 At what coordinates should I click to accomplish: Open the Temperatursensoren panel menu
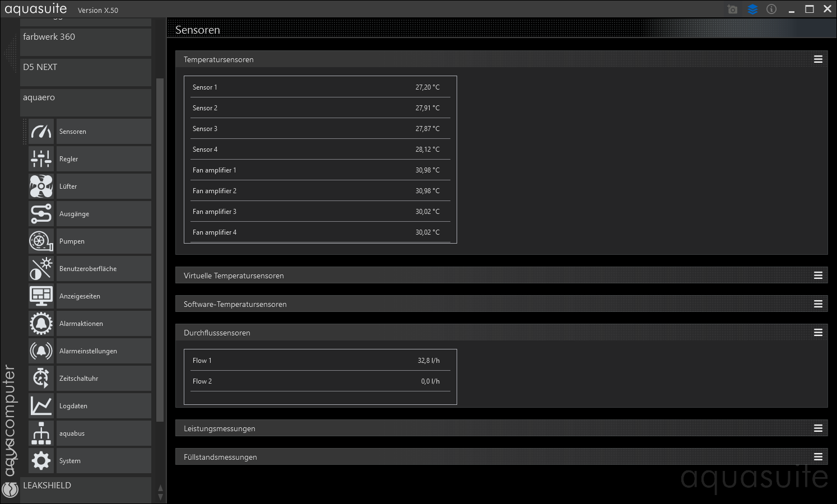(x=818, y=59)
